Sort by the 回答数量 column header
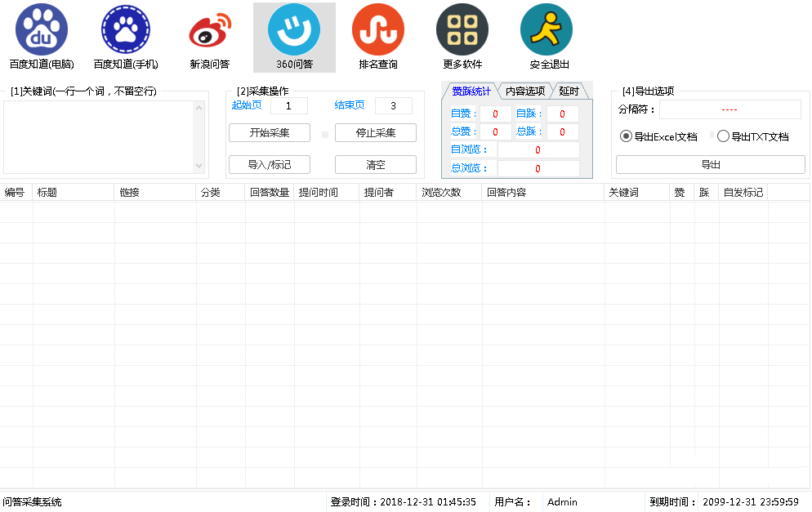 click(x=270, y=193)
